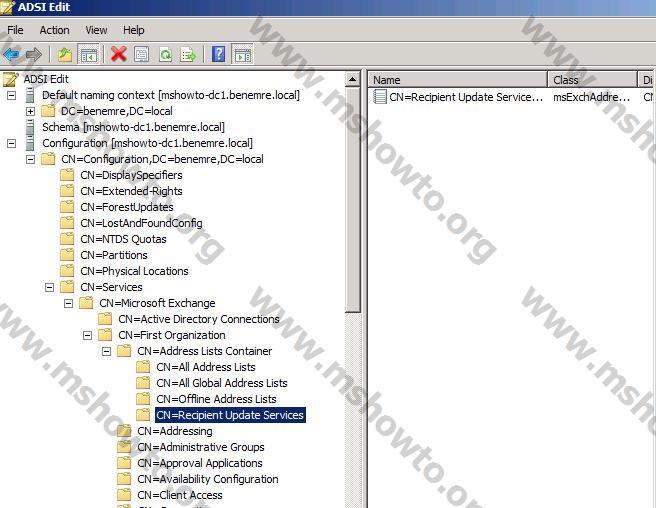Select CN=ForestUpdates in the tree
Viewport: 656px width, 508px height.
(x=127, y=207)
